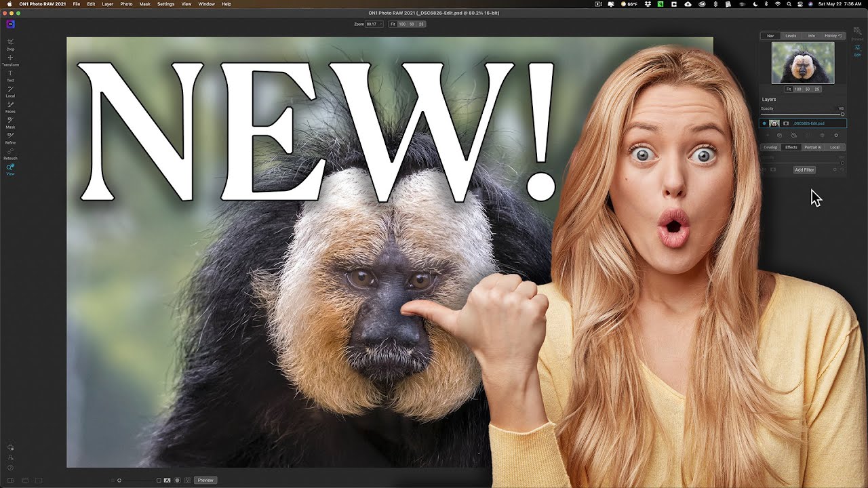The image size is (868, 488).
Task: Click the user account icon bottom left
Action: click(x=10, y=457)
